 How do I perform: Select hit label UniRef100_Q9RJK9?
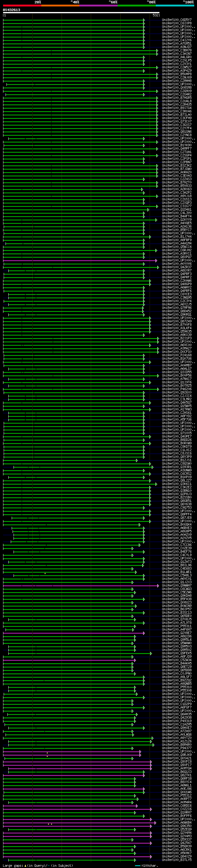[x=177, y=755]
